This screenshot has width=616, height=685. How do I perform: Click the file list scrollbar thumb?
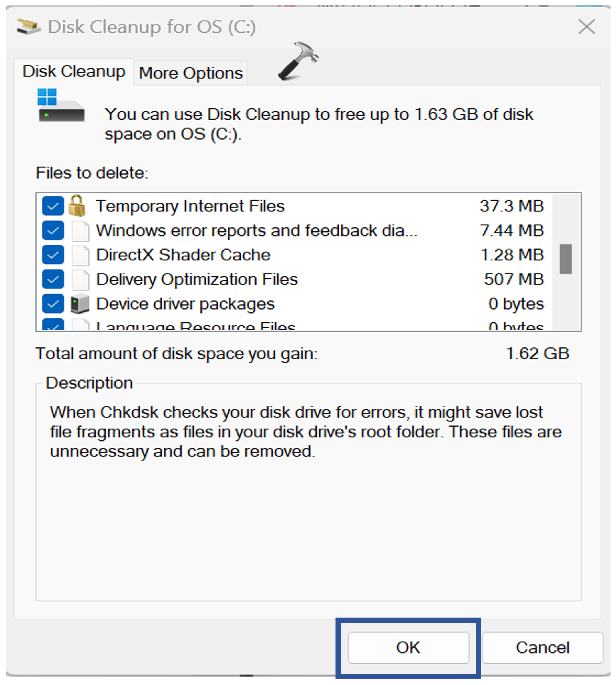(x=565, y=259)
